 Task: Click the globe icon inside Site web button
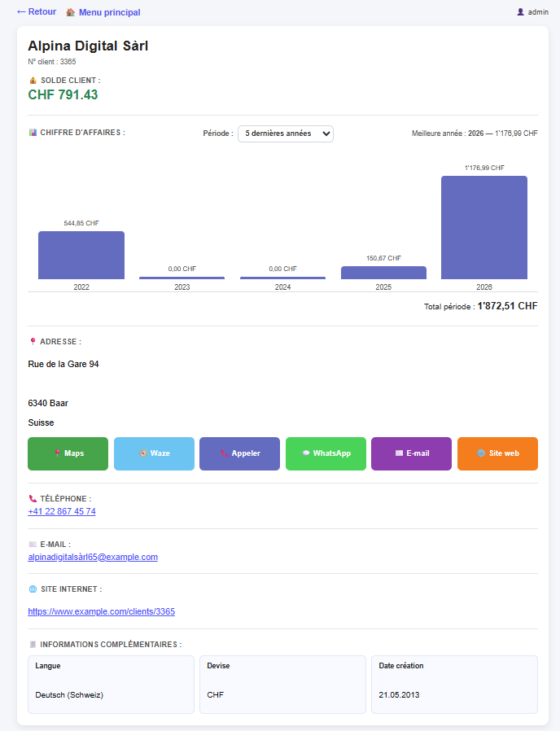coord(481,453)
